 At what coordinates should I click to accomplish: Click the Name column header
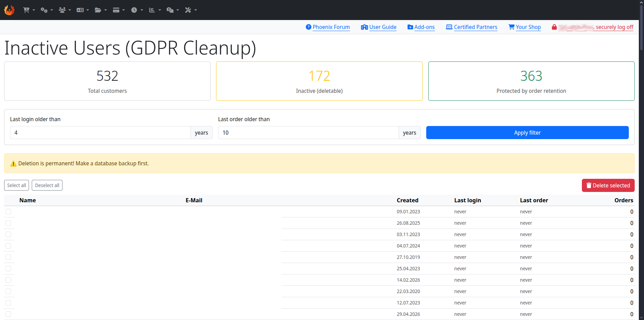tap(28, 200)
